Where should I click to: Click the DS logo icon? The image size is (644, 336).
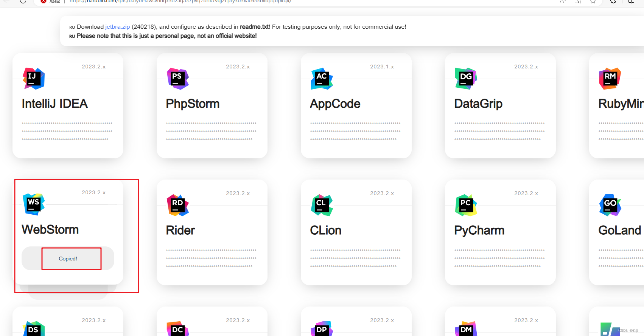click(x=34, y=328)
